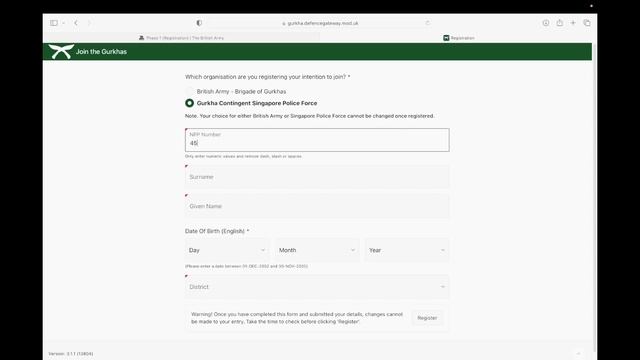Show the tab overview icon
Viewport: 640px width, 360px height.
pos(587,23)
